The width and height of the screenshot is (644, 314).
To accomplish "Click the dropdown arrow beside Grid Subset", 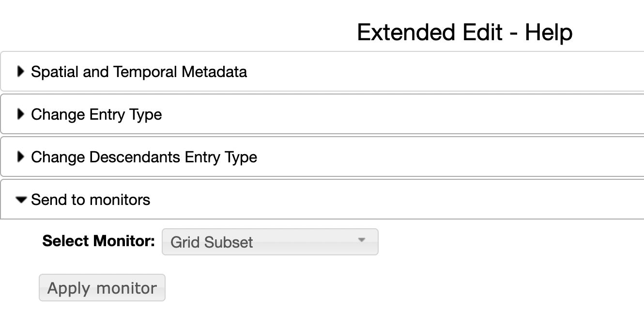I will tap(361, 240).
